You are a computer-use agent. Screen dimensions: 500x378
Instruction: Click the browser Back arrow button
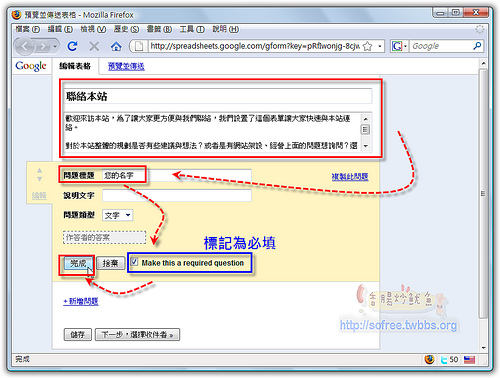pyautogui.click(x=25, y=46)
